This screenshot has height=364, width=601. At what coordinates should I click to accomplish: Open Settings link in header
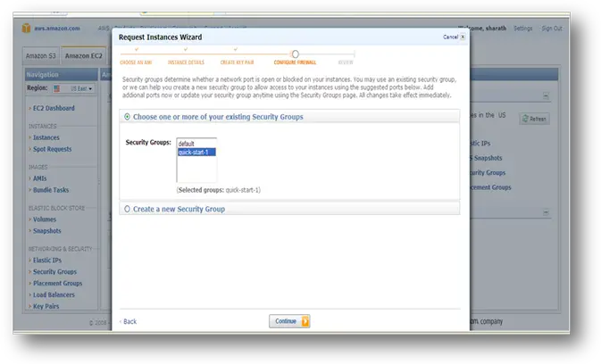coord(522,29)
